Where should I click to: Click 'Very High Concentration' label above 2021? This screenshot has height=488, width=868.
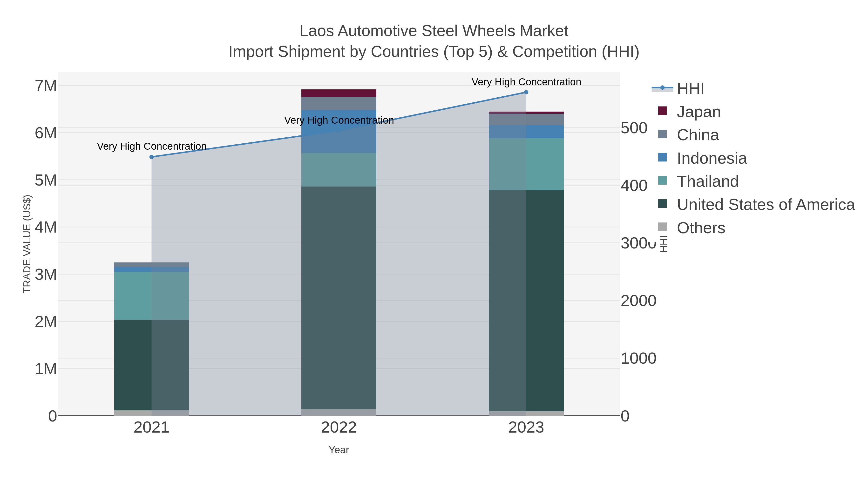click(152, 146)
